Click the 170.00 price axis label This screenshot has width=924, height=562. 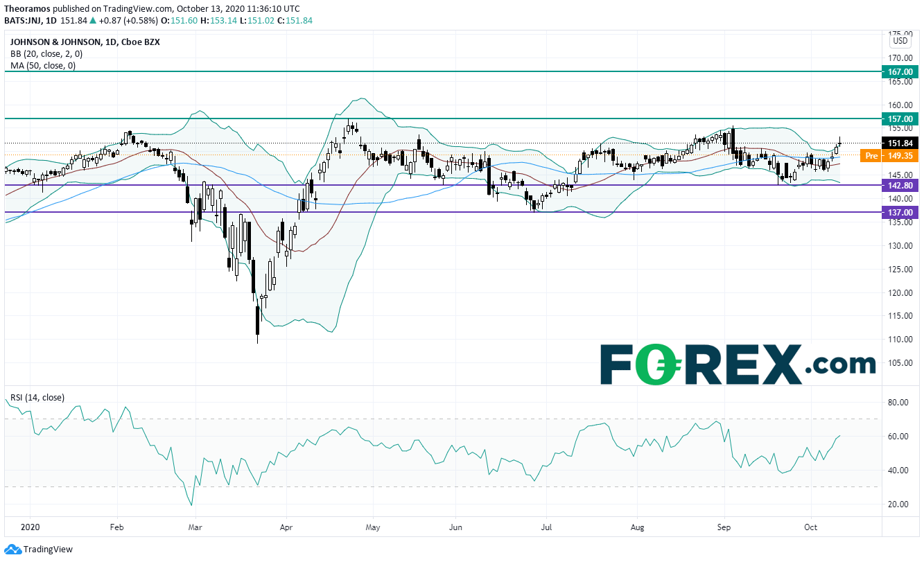click(x=899, y=58)
